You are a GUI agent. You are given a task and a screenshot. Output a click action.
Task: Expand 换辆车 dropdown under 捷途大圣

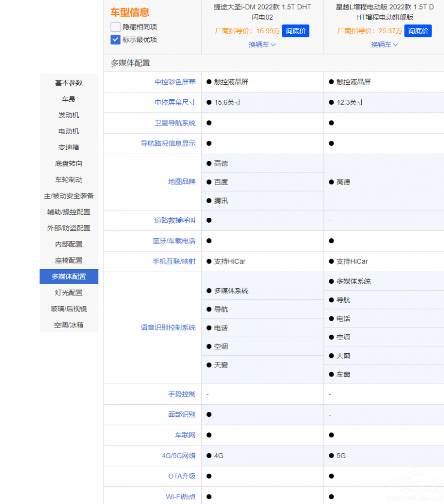tap(262, 44)
